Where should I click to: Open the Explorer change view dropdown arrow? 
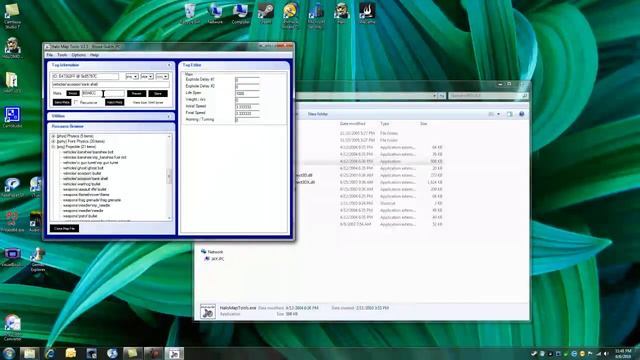coord(498,114)
